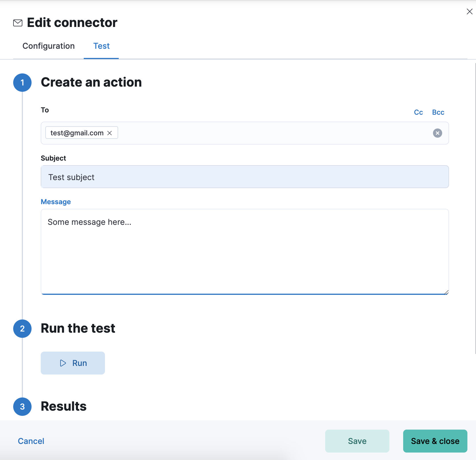Add a Cc recipient field
The height and width of the screenshot is (460, 476).
[418, 112]
